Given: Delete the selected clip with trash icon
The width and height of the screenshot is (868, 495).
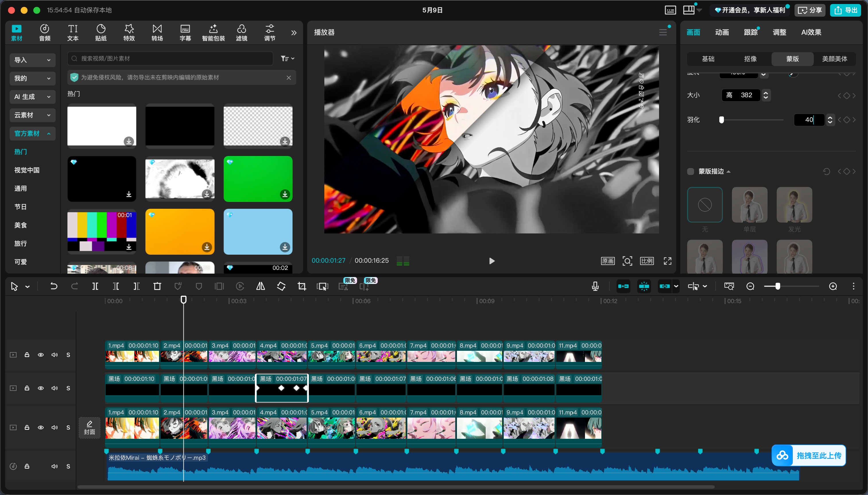Looking at the screenshot, I should pos(157,286).
